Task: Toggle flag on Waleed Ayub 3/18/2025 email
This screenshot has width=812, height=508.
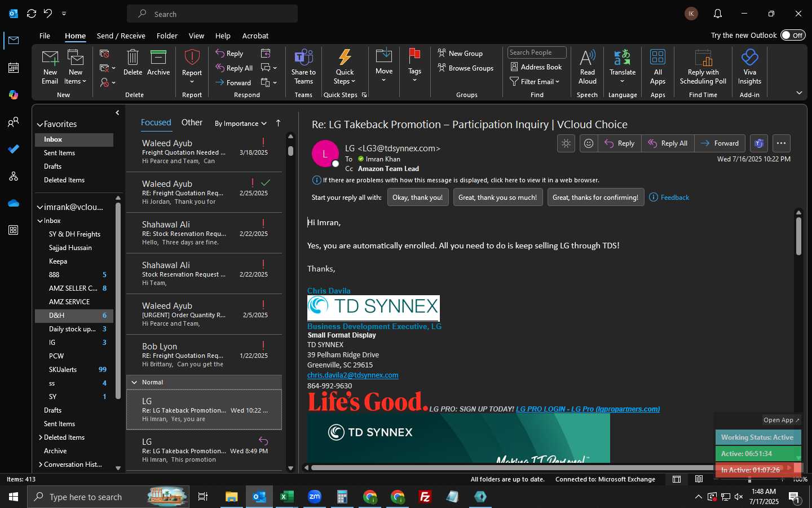Action: click(x=263, y=142)
